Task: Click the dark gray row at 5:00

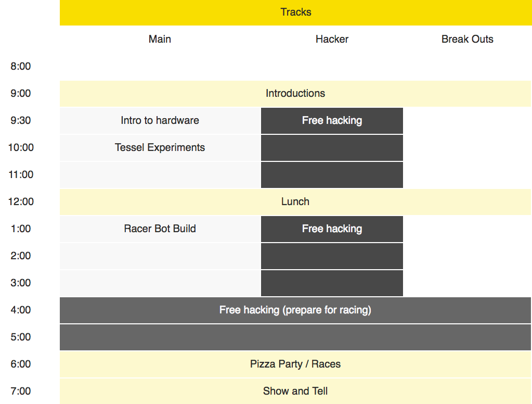Action: [295, 337]
